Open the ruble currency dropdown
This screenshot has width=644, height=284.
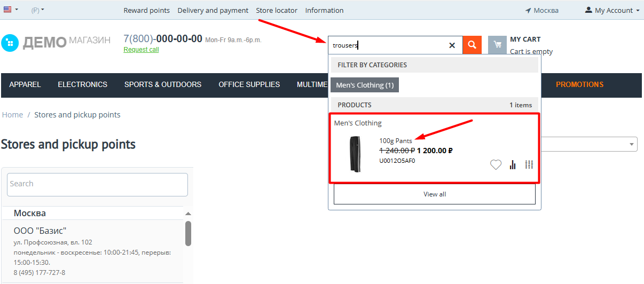(37, 10)
